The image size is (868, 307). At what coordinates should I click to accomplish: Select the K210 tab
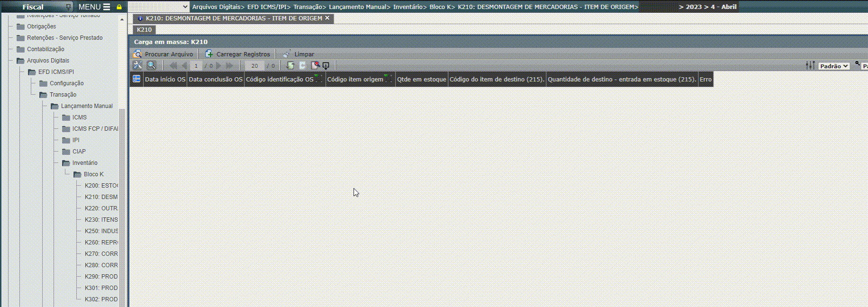(144, 29)
